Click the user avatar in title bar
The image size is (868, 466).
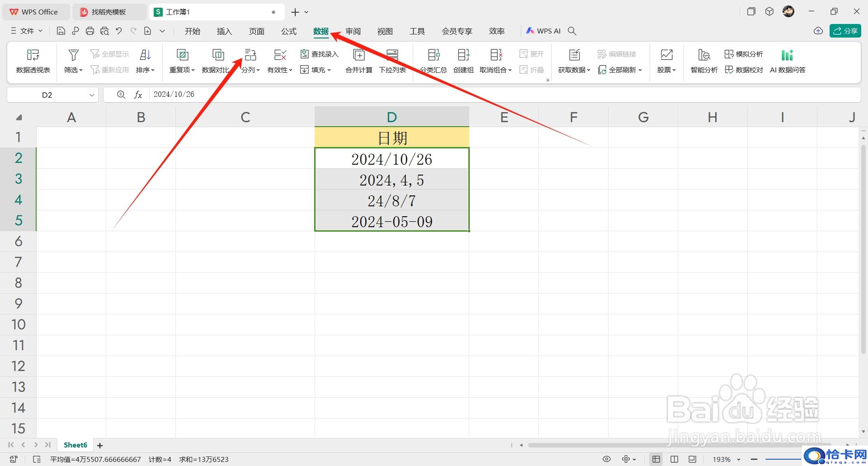(x=788, y=12)
